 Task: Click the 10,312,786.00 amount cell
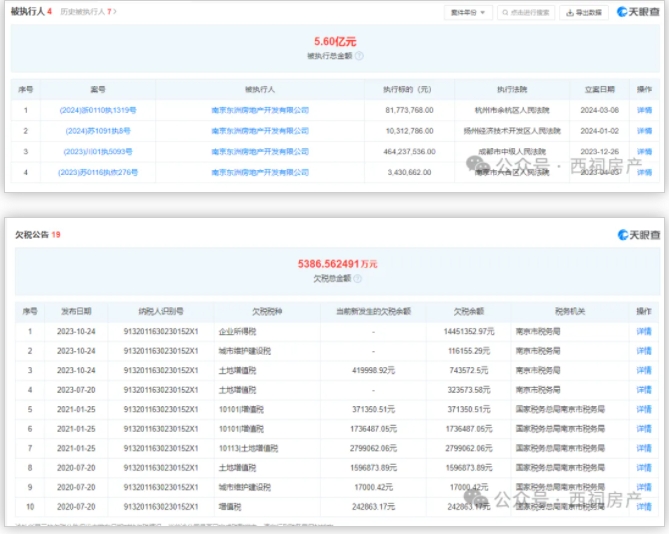pos(409,131)
